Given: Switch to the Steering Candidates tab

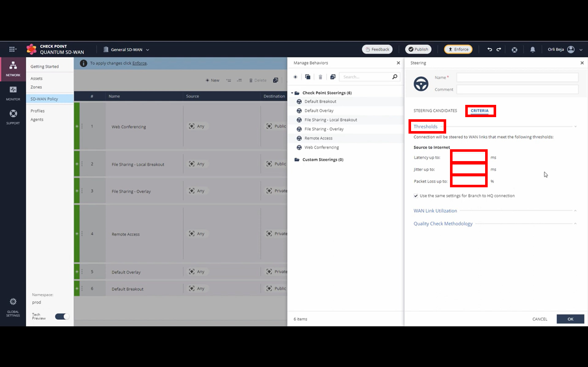Looking at the screenshot, I should click(x=435, y=111).
